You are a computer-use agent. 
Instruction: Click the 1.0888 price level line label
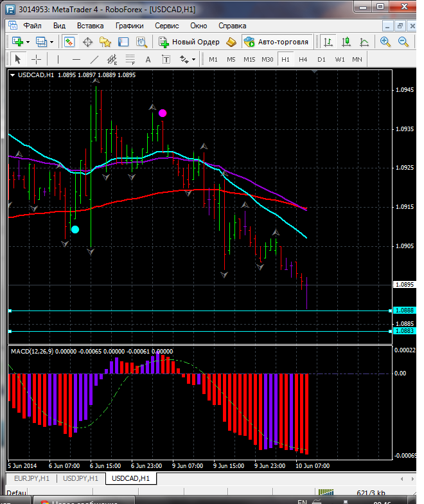pos(404,310)
